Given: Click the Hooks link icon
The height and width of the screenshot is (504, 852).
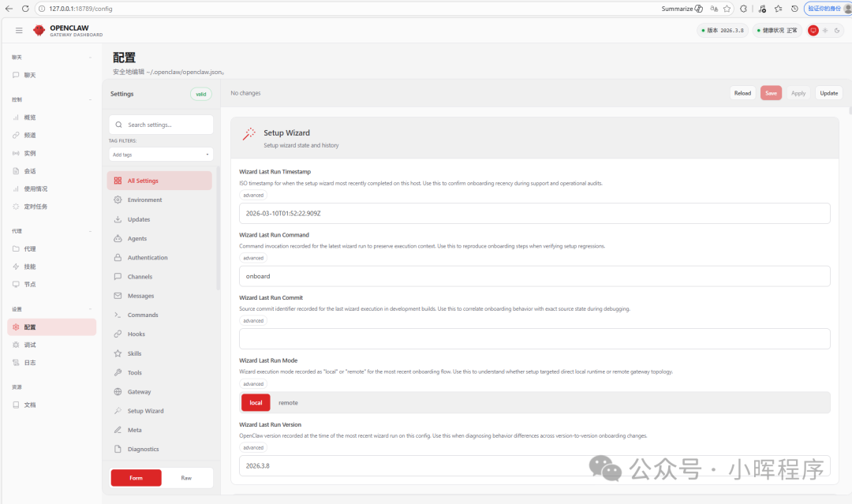Looking at the screenshot, I should coord(118,334).
